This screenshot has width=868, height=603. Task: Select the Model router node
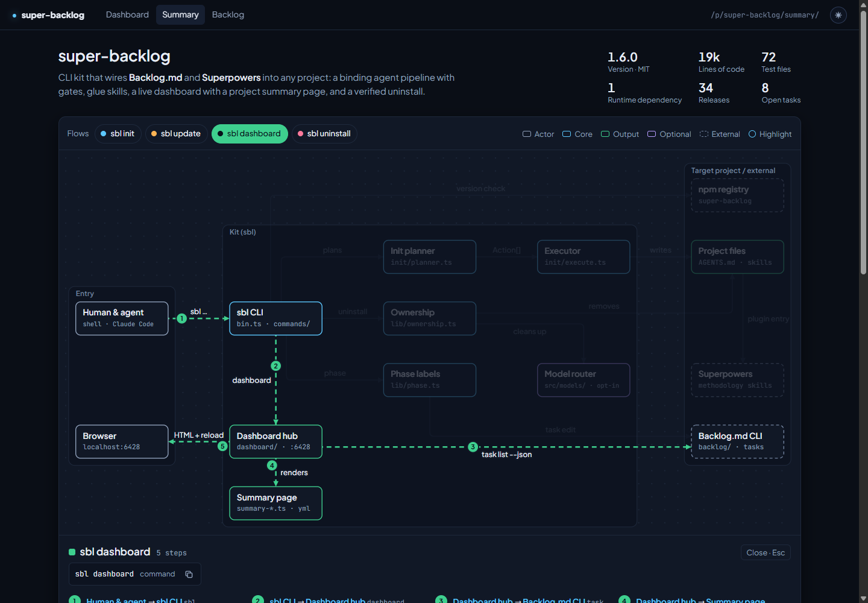(583, 380)
